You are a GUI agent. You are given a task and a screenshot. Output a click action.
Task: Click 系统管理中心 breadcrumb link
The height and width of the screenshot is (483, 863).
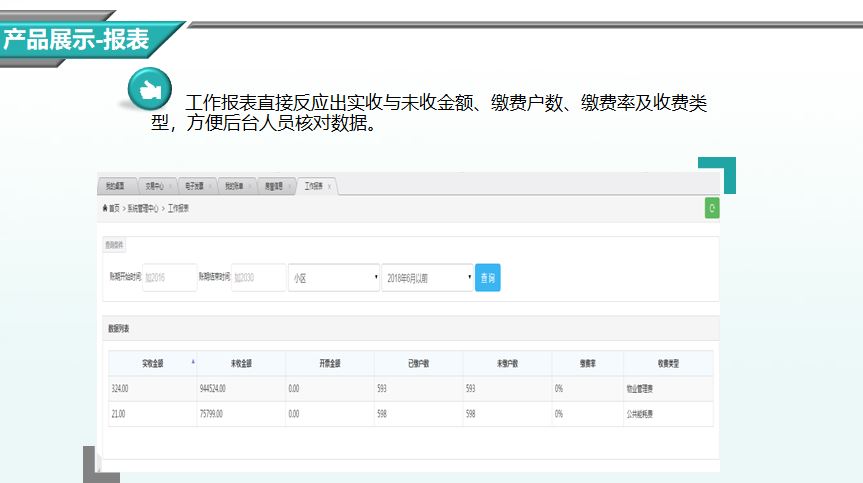tap(139, 209)
